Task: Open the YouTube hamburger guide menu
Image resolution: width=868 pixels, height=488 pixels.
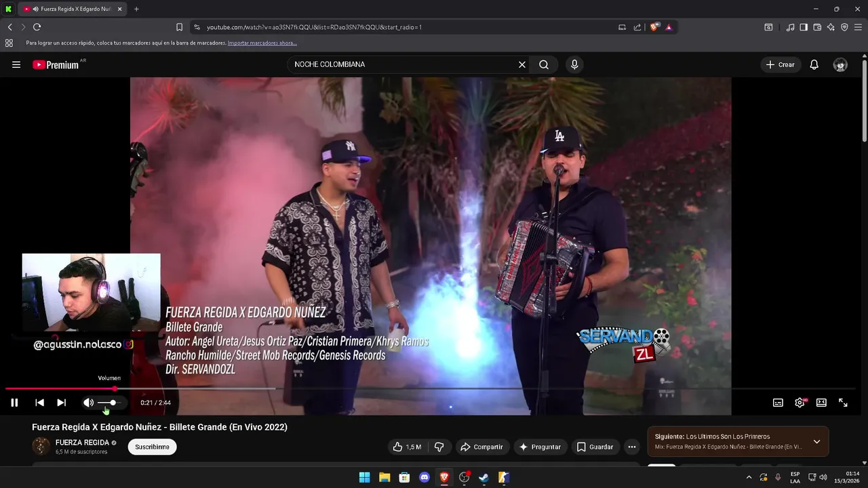Action: pos(16,64)
